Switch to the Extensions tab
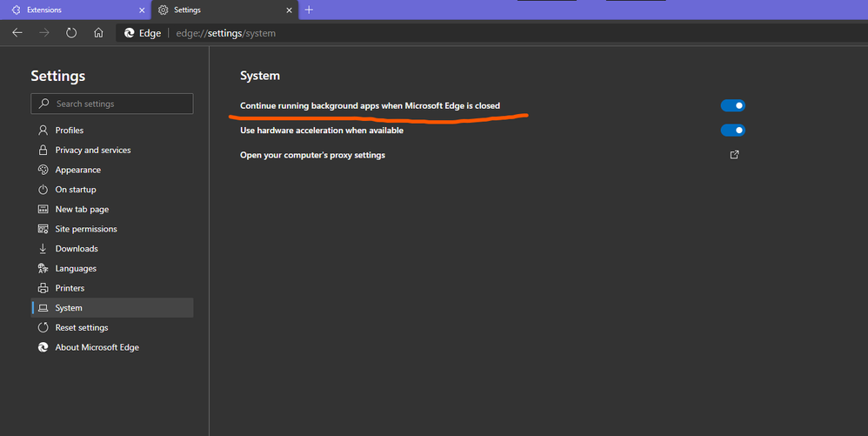Screen dimensions: 868x436 click(76, 10)
